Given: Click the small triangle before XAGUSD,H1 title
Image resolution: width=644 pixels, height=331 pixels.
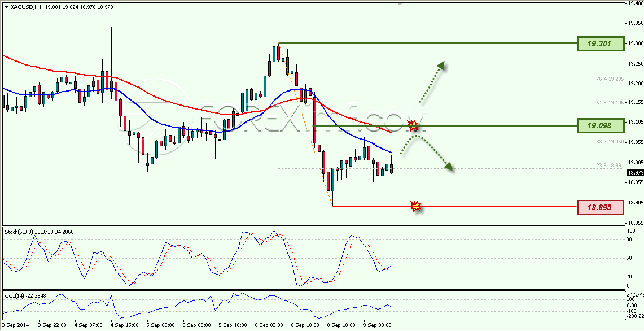Looking at the screenshot, I should pyautogui.click(x=6, y=7).
